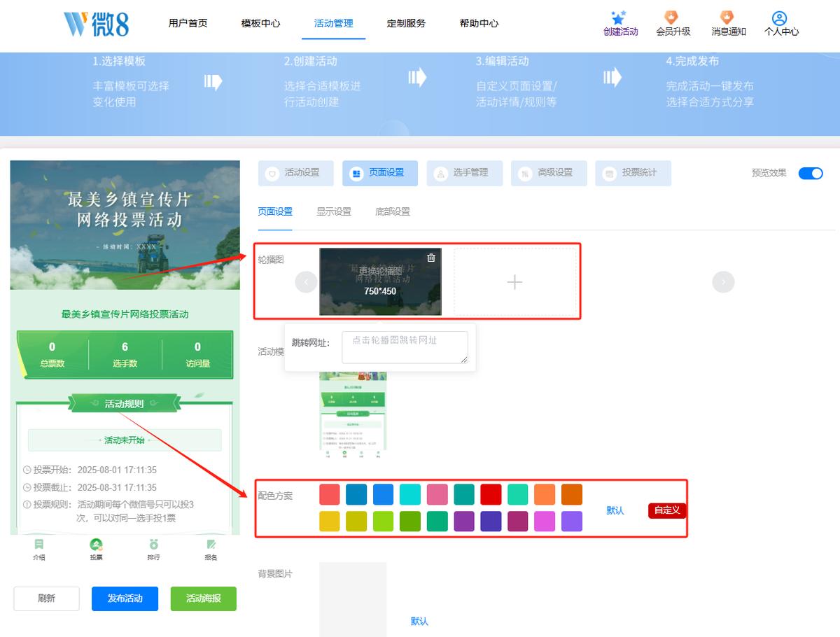Screen dimensions: 840x637
Task: Go to 个人中心 profile icon
Action: pyautogui.click(x=779, y=18)
